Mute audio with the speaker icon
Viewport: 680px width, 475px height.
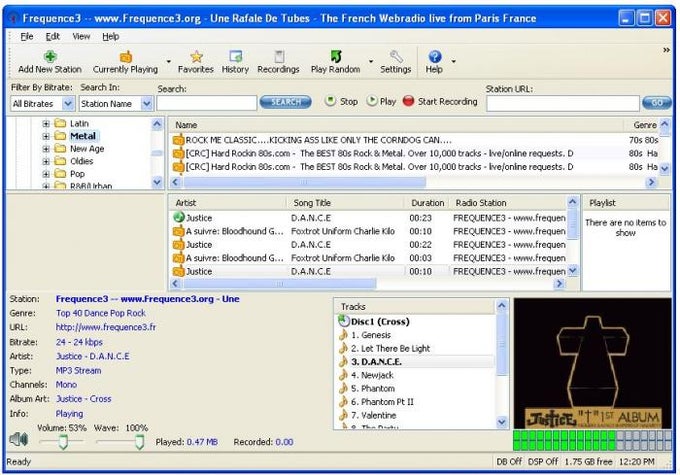point(19,439)
